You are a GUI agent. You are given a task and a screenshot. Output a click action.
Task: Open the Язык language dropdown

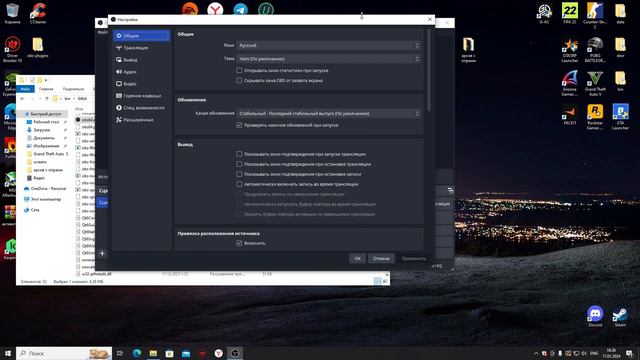coord(329,45)
